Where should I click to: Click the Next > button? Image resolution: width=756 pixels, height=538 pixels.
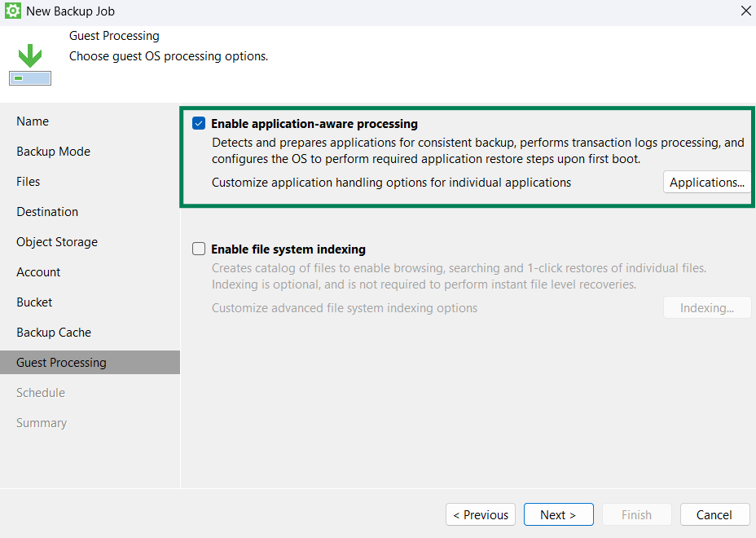tap(558, 514)
